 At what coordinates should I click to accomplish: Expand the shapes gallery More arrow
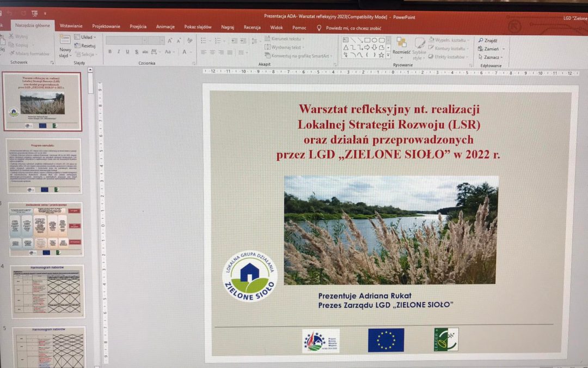tap(388, 55)
